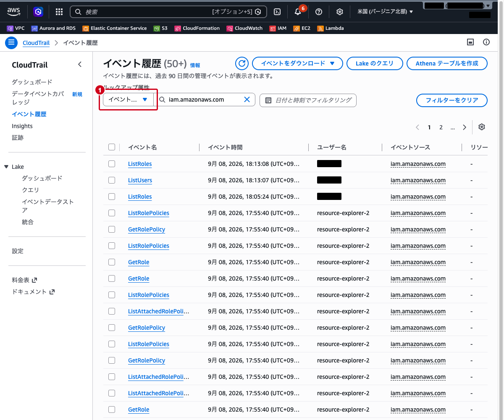Go to page 2 of results
The image size is (504, 420).
441,127
